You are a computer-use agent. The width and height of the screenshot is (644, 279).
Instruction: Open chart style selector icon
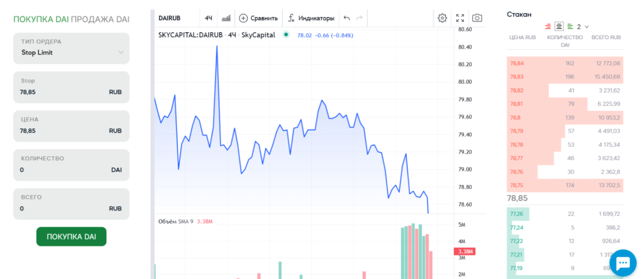click(226, 18)
